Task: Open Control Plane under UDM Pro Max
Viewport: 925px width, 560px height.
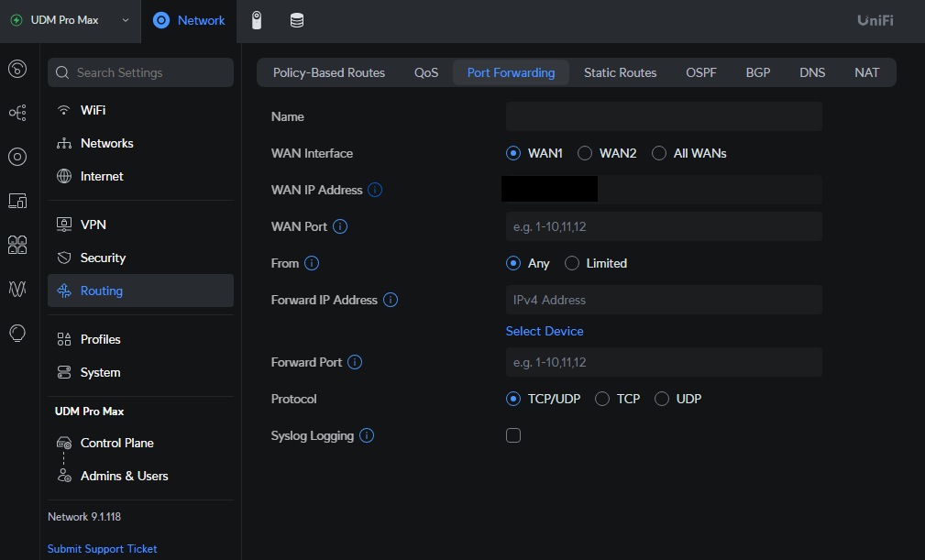Action: point(140,443)
